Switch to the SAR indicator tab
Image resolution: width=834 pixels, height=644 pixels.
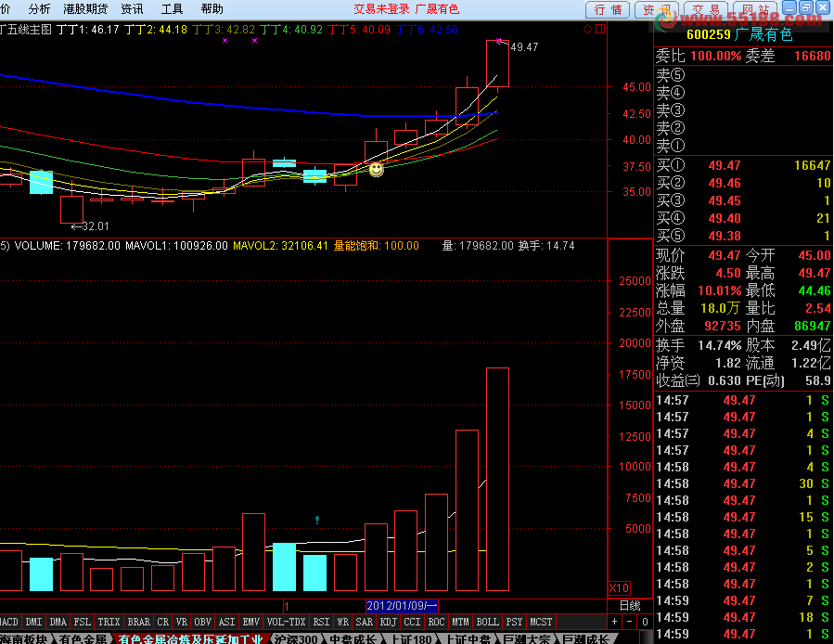365,622
